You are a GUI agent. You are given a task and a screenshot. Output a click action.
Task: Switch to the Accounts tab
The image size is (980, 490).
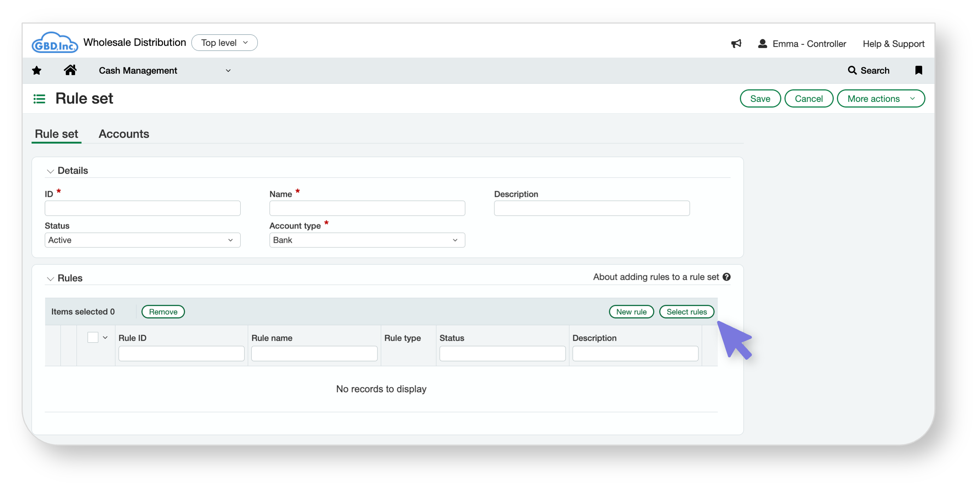(124, 134)
